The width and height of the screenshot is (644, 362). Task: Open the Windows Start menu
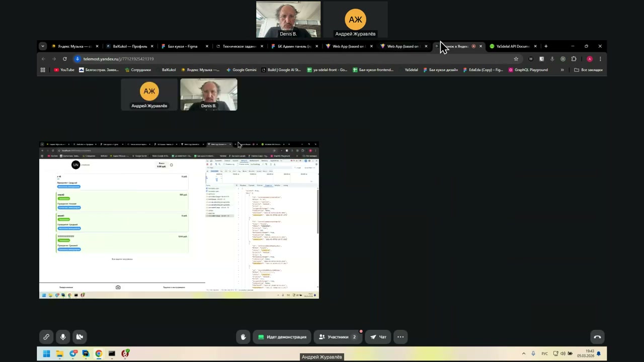click(x=46, y=353)
